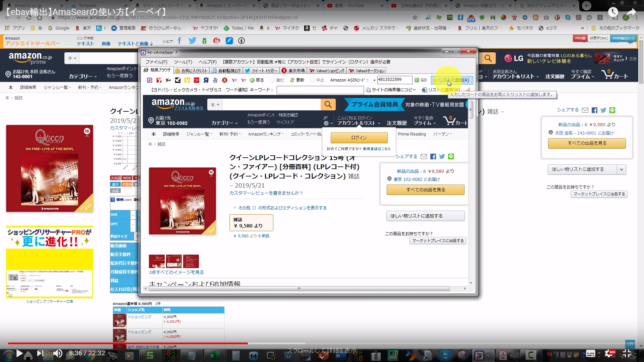
Task: Expand Amazonランキング dropdown in AmaSear page
Action: pos(266,134)
